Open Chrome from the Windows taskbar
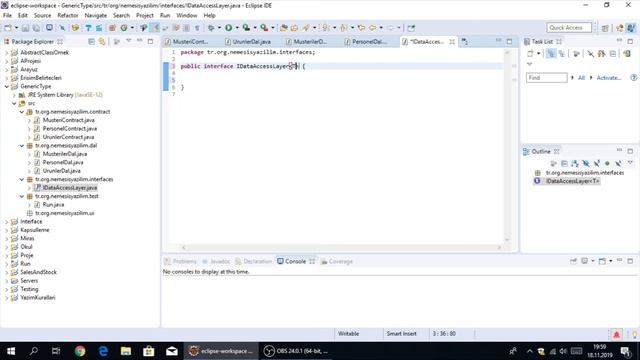 pos(80,351)
